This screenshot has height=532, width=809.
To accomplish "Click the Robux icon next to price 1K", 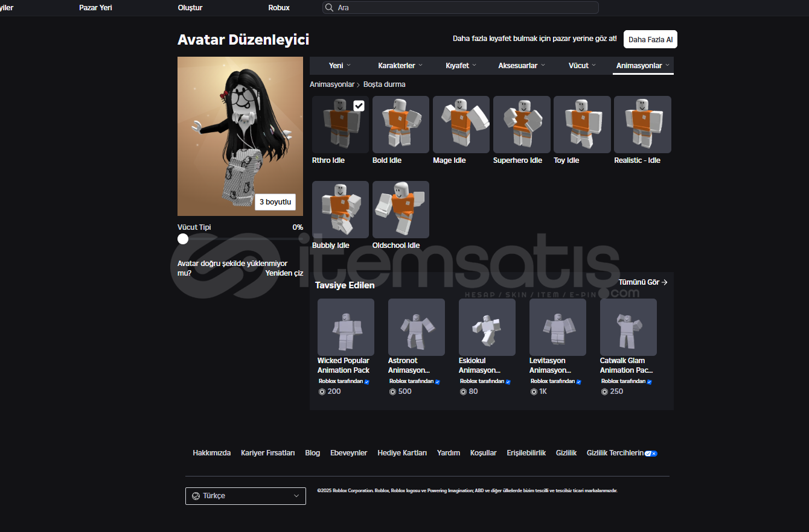I will coord(534,391).
